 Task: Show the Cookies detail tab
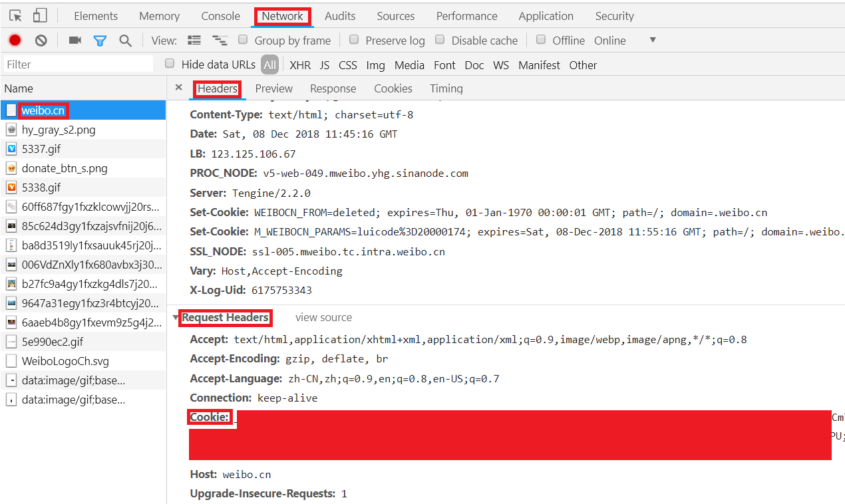click(393, 88)
